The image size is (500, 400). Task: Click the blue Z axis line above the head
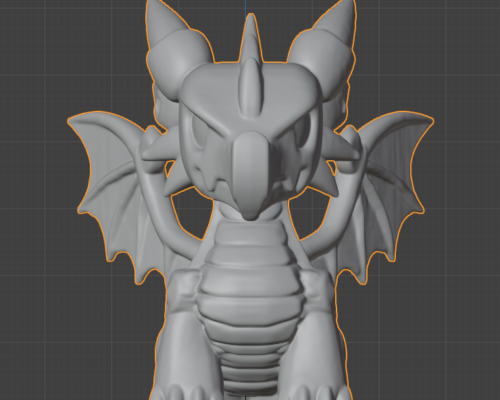pos(246,8)
